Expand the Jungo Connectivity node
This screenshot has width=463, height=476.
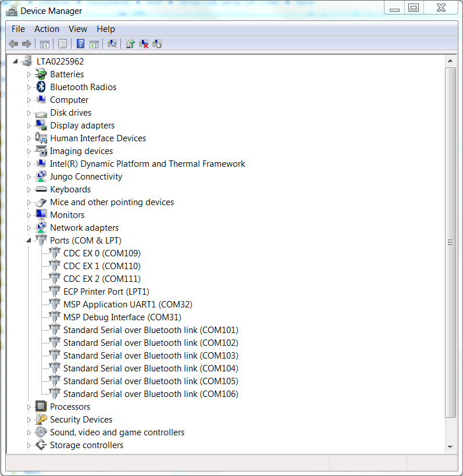tap(29, 177)
